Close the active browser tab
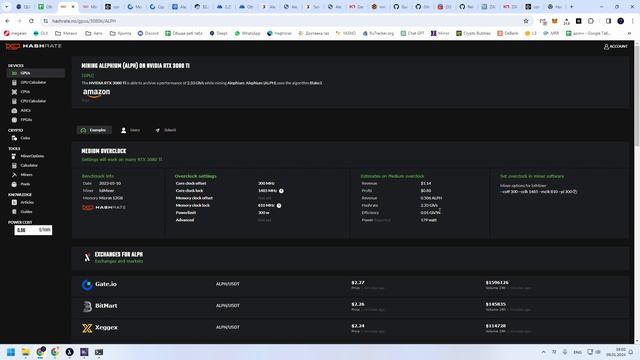This screenshot has height=360, width=640. click(73, 7)
